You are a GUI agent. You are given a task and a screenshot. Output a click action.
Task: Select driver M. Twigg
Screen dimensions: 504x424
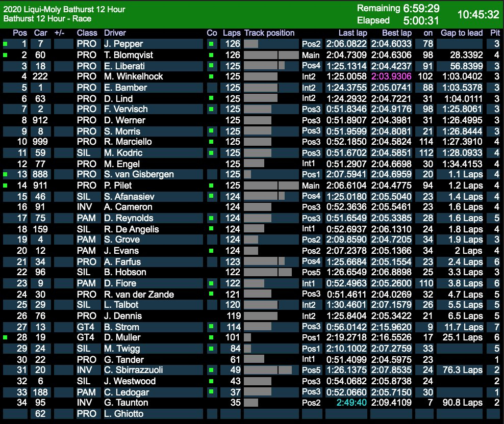122,348
